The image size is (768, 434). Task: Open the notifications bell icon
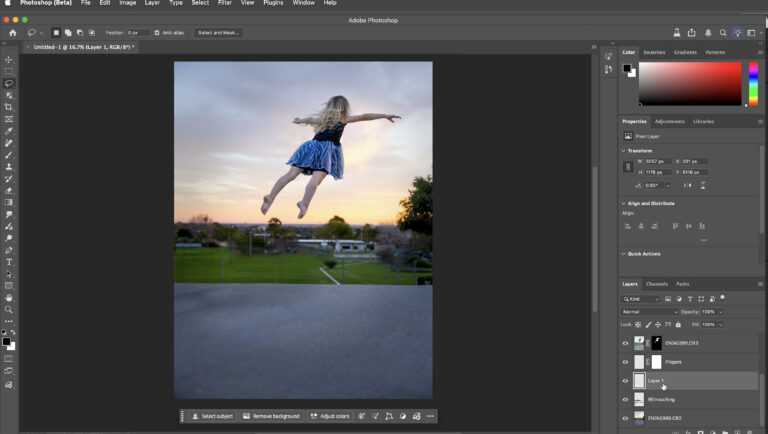tap(708, 33)
